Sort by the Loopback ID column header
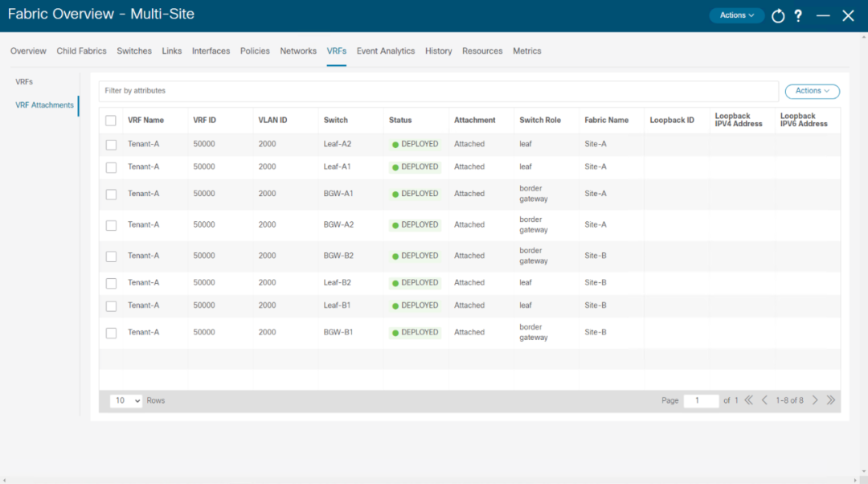 pos(671,120)
